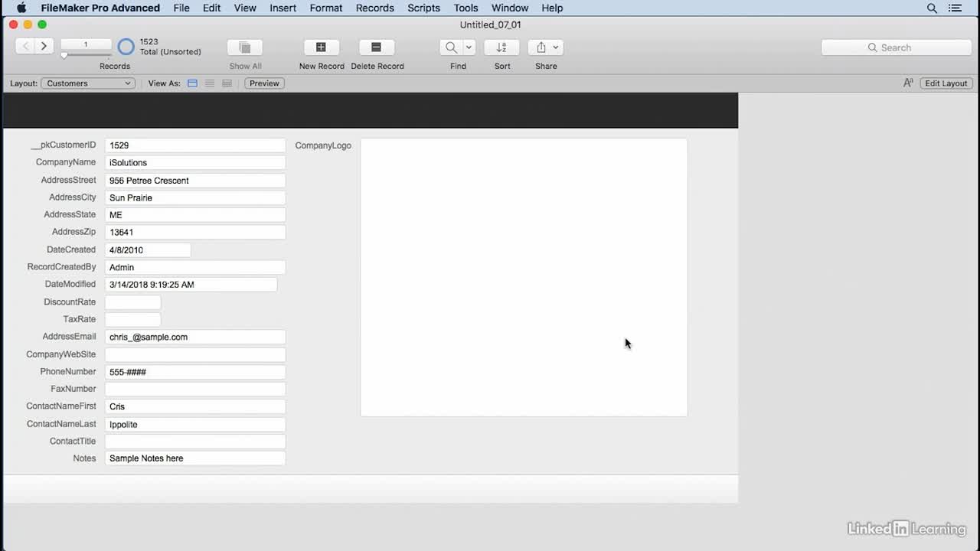The image size is (980, 551).
Task: Click the ContactNameFirst field Cris
Action: (x=195, y=406)
